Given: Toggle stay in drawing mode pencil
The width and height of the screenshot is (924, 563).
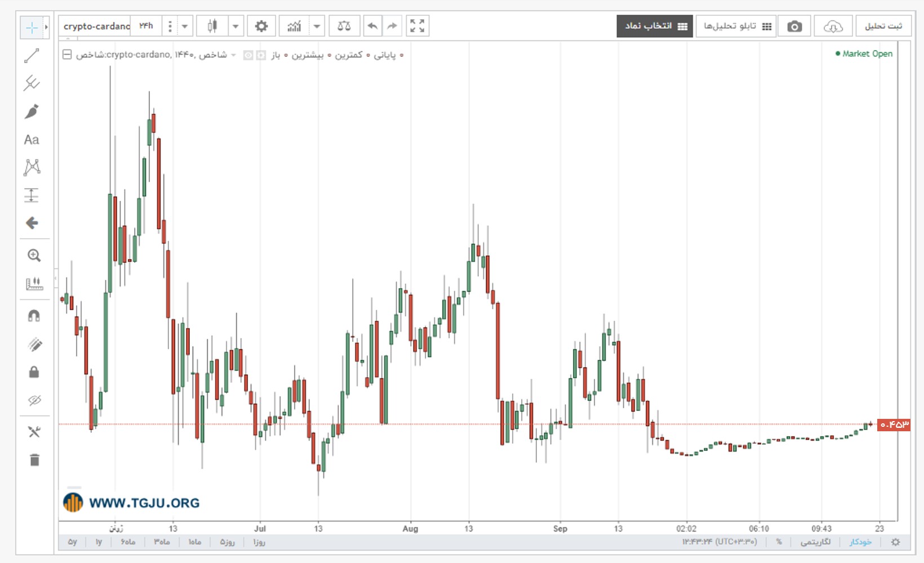Looking at the screenshot, I should coord(34,345).
